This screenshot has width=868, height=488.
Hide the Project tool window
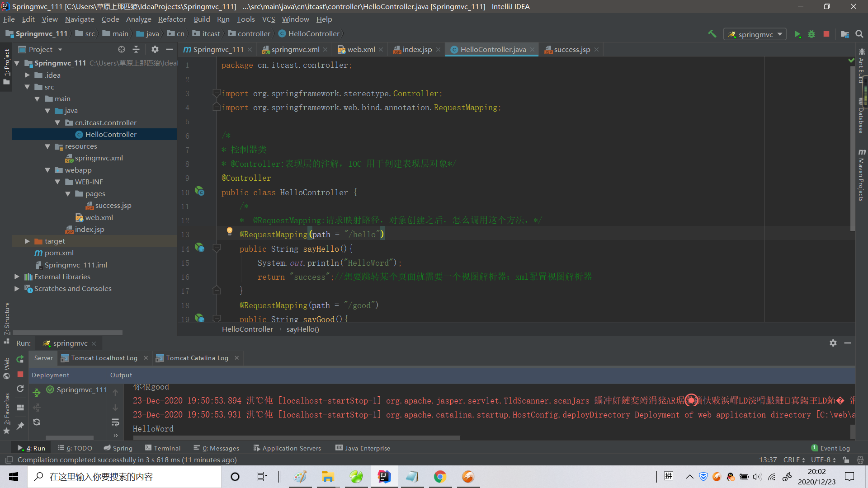[170, 49]
